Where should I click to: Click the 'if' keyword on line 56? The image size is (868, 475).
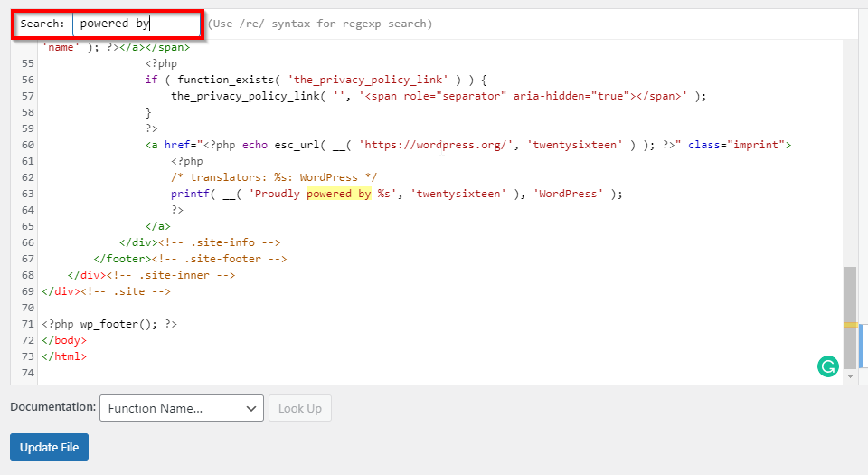click(x=151, y=80)
